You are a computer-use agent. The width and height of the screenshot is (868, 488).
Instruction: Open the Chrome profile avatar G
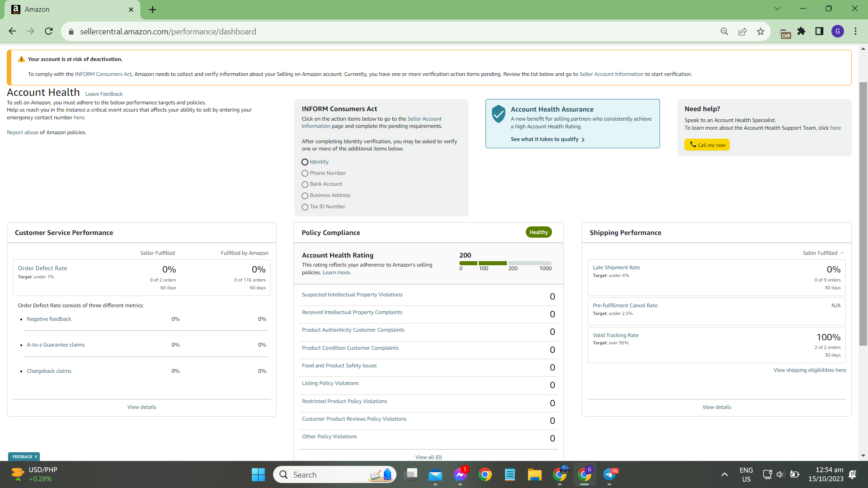point(838,31)
